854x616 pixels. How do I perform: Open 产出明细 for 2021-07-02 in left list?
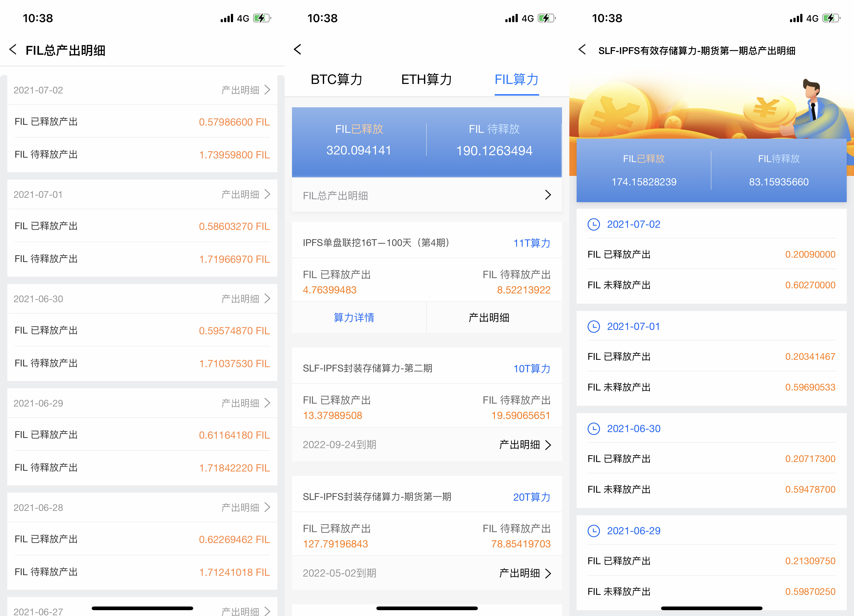[246, 90]
